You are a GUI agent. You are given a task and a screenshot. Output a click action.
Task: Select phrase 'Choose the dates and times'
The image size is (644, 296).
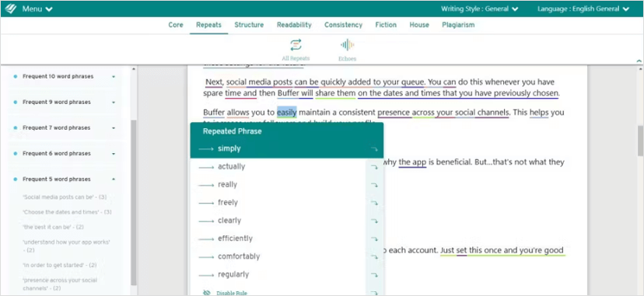(x=68, y=212)
